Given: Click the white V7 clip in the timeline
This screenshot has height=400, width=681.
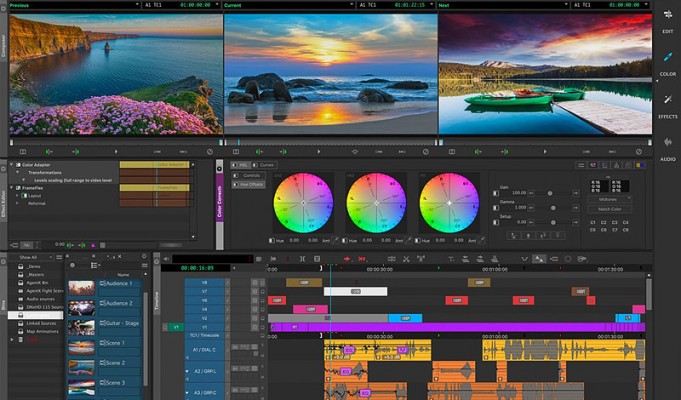Looking at the screenshot, I should coord(355,291).
